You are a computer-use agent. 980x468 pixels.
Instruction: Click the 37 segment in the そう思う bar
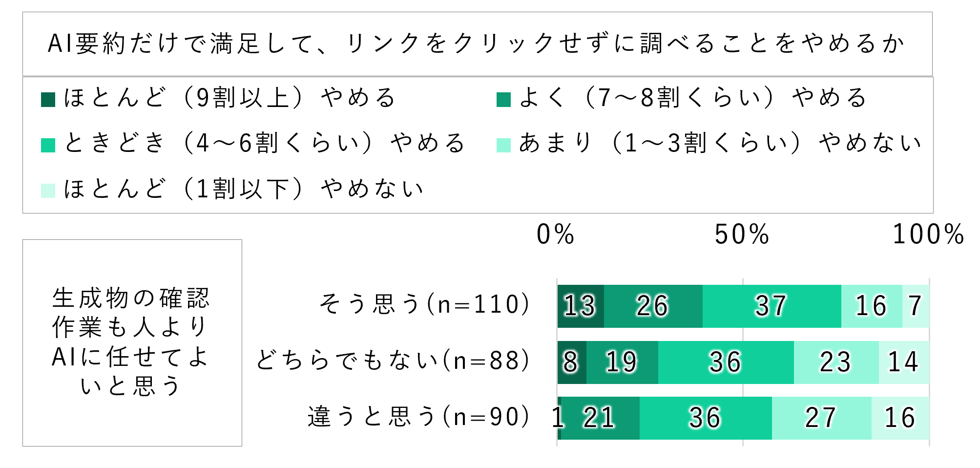tap(771, 306)
